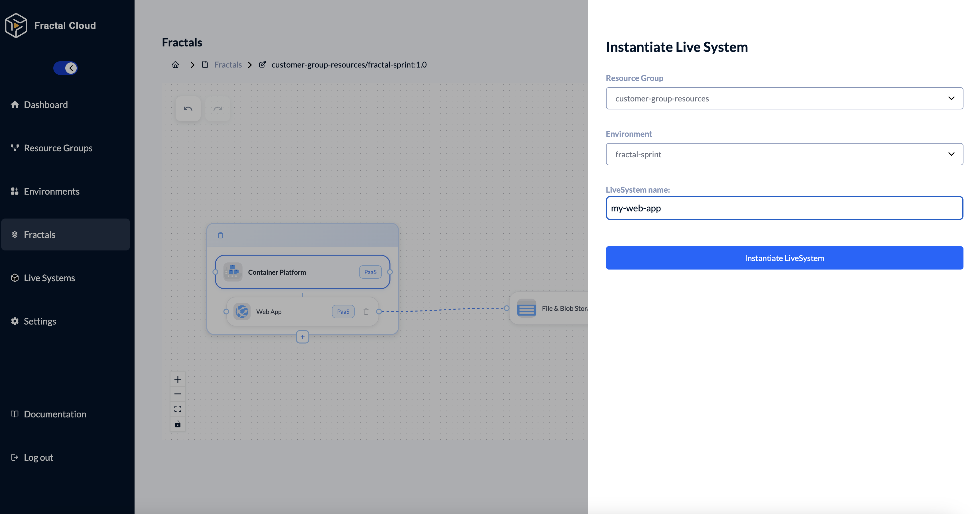Open the Resource Group dropdown
This screenshot has width=980, height=514.
pos(784,98)
